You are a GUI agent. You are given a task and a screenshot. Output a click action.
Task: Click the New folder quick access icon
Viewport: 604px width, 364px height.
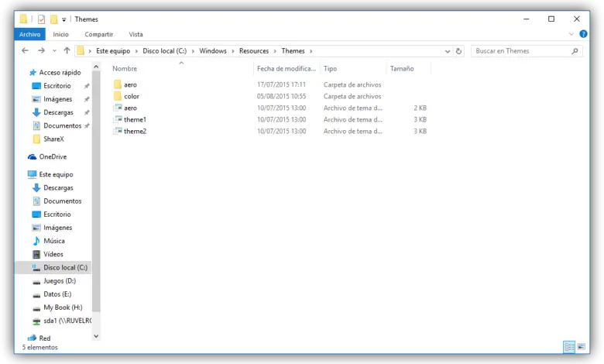pyautogui.click(x=54, y=19)
